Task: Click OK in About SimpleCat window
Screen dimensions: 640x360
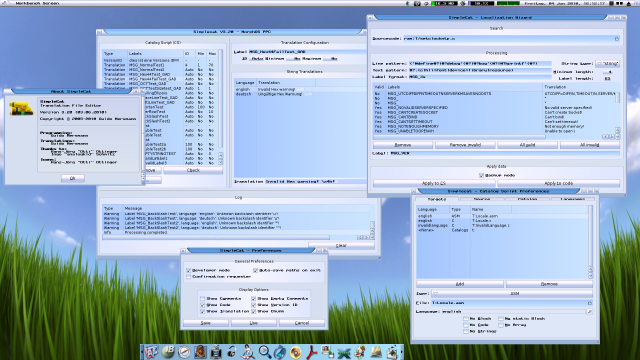Action: click(73, 178)
